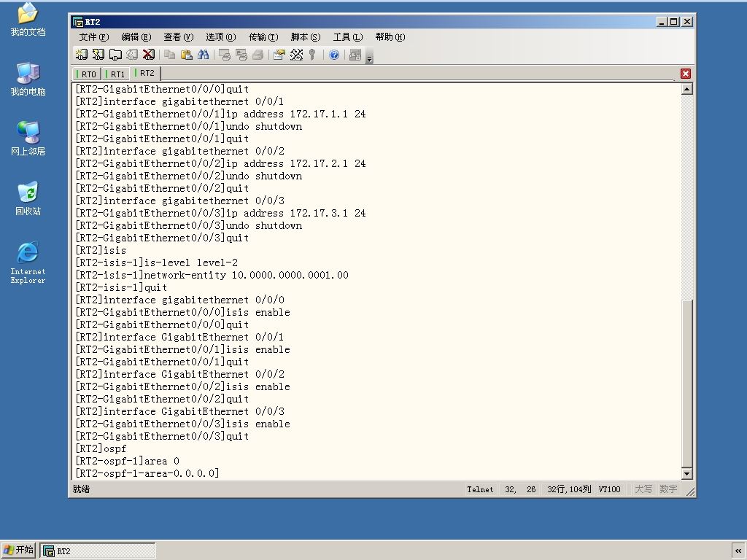Open the 工具(L) menu
Viewport: 747px width, 560px height.
(348, 37)
